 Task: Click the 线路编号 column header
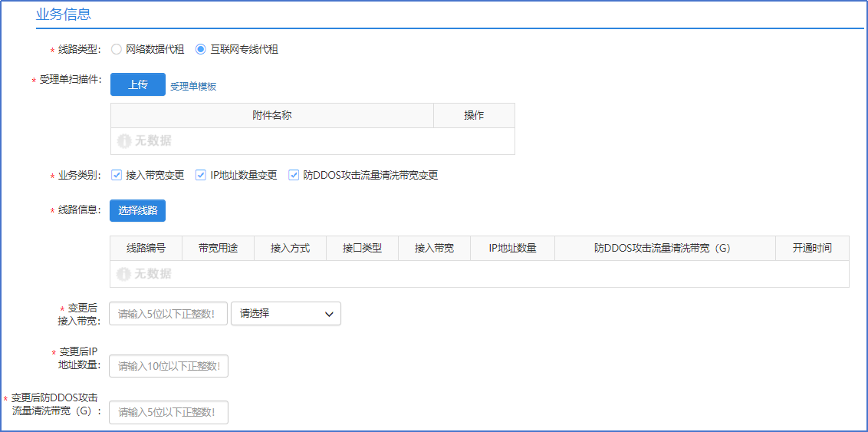[x=146, y=248]
